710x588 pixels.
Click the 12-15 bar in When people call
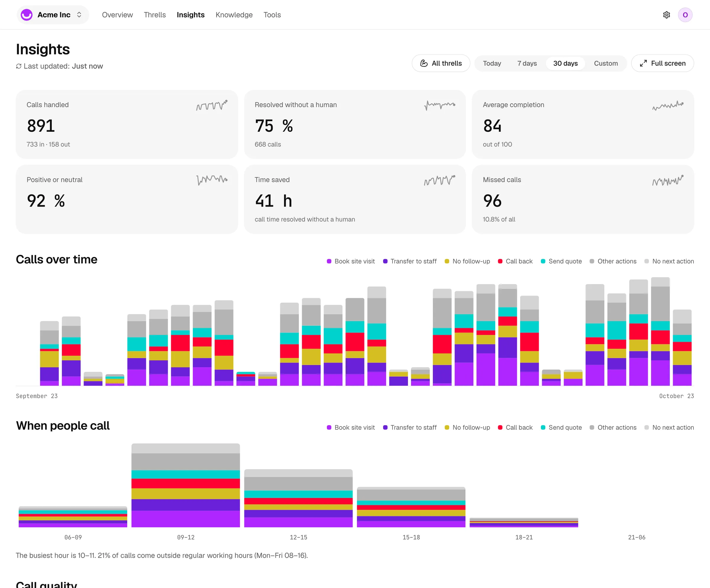tap(298, 498)
